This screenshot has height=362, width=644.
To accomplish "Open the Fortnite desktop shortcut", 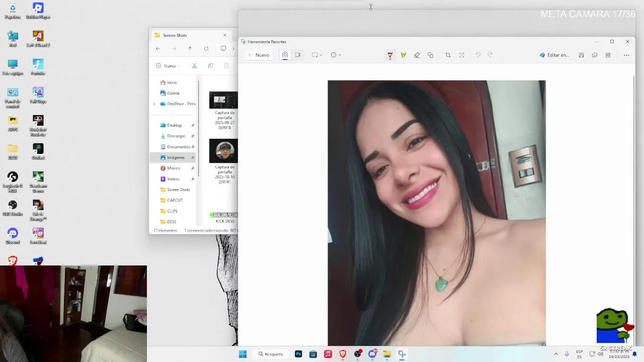I will pos(38,67).
